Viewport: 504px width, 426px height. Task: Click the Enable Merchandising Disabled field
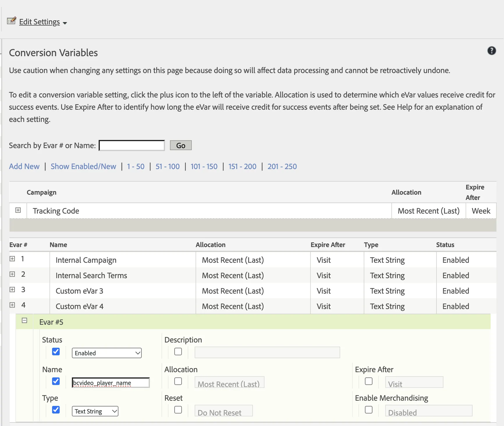coord(429,411)
